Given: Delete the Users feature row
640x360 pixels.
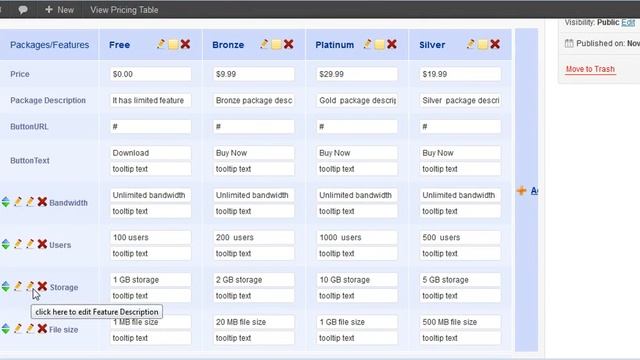Looking at the screenshot, I should pos(42,244).
